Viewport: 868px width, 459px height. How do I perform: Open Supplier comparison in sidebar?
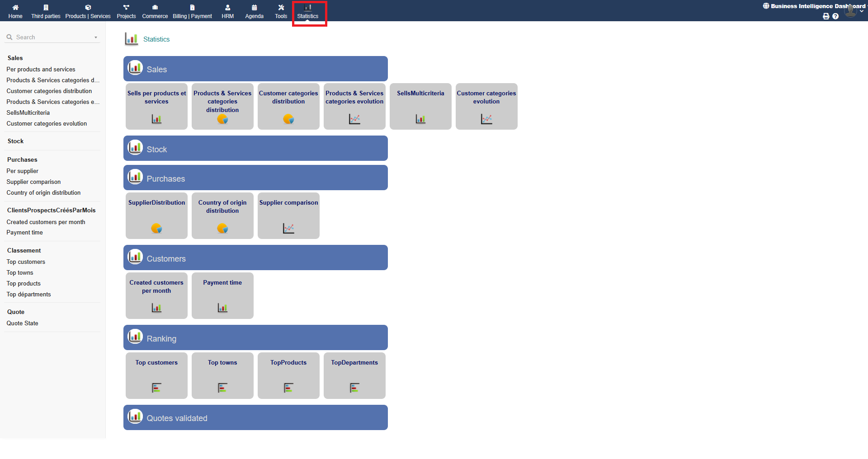(33, 182)
